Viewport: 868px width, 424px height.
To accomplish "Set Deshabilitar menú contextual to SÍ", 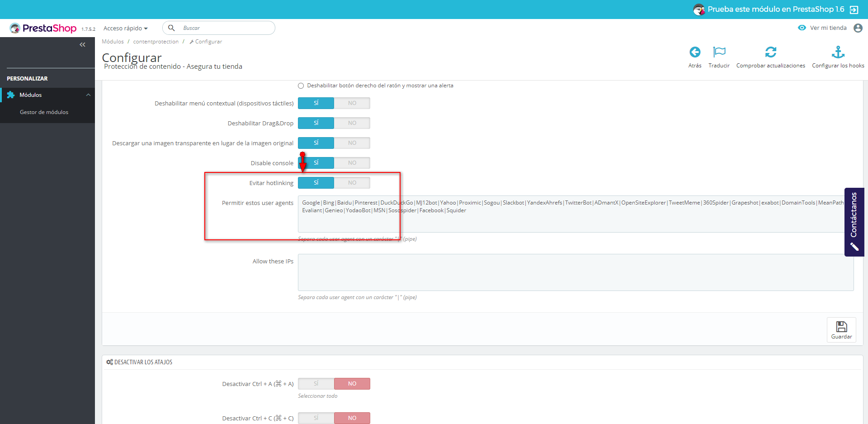I will (316, 103).
